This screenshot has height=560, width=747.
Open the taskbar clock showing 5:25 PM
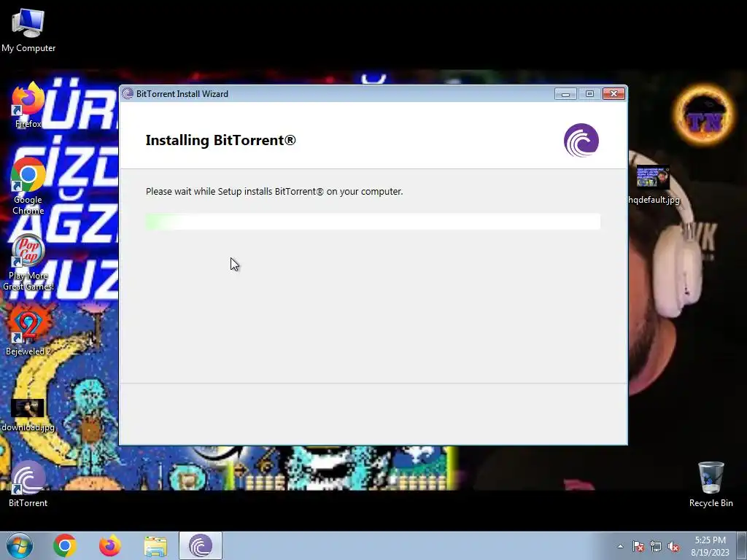pyautogui.click(x=710, y=545)
